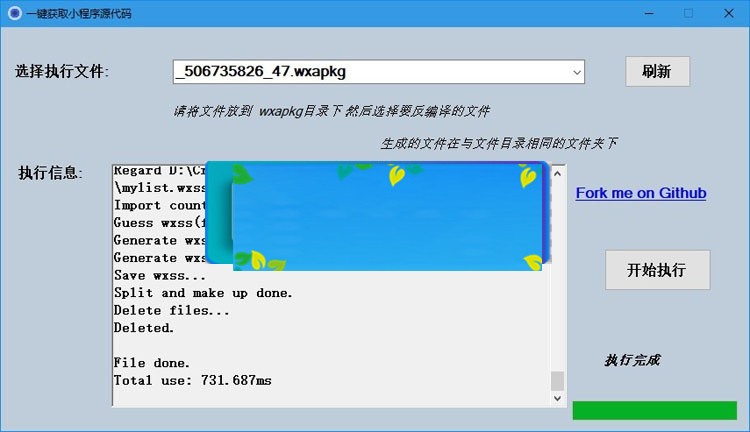Click the log scrollbar up arrow
The image size is (750, 432).
pos(557,172)
